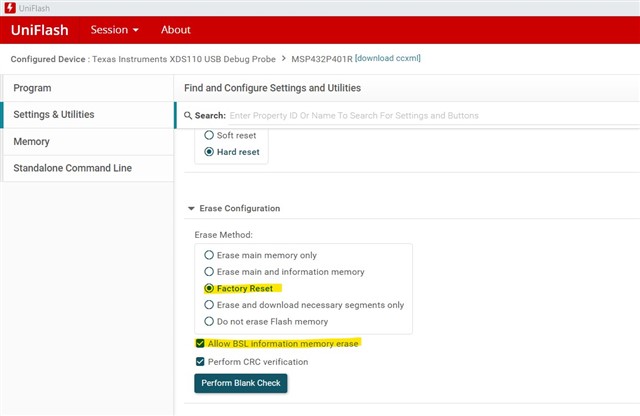
Task: Click the Perform Blank Check button
Action: click(241, 383)
